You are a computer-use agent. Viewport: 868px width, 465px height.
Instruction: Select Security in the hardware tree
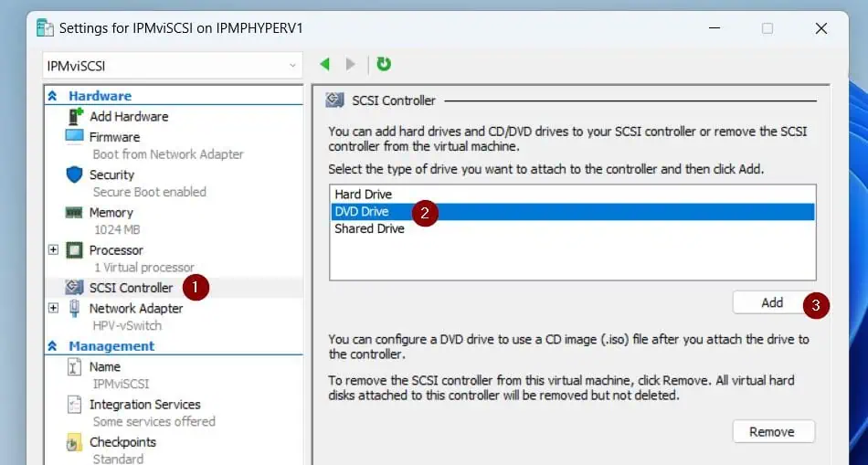pos(111,174)
